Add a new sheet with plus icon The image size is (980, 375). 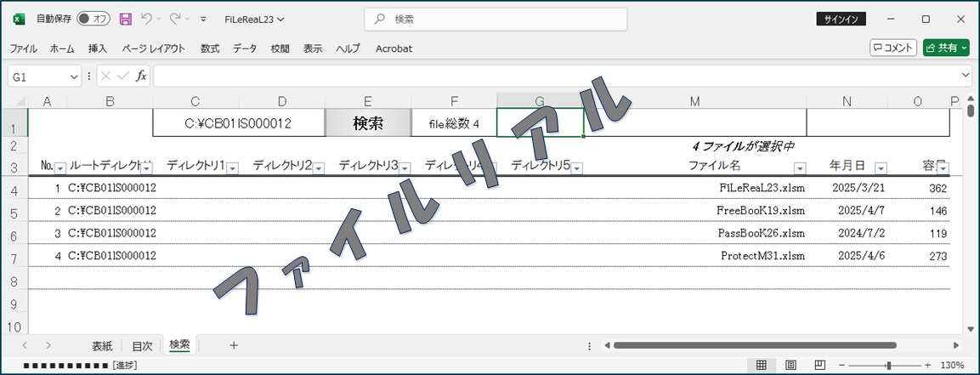pos(234,345)
